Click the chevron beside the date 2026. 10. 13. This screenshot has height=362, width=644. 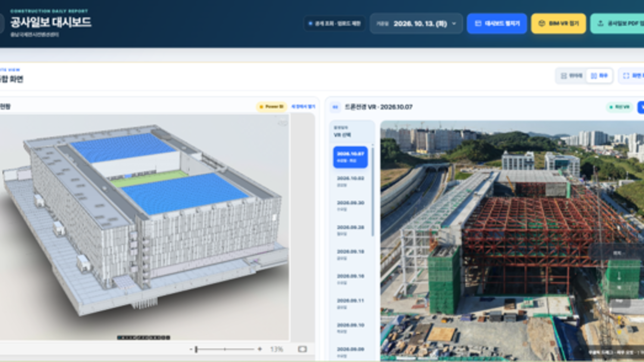click(x=454, y=23)
